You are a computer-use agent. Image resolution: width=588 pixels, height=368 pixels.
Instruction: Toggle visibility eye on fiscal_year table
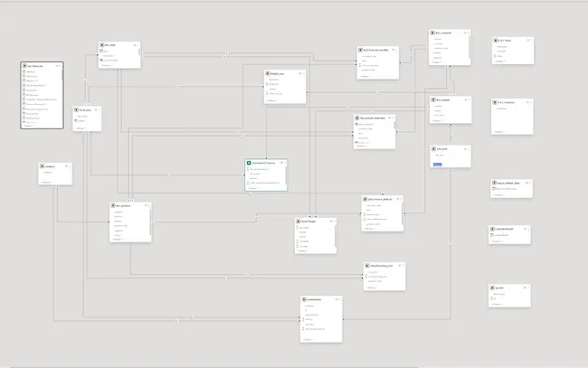(x=96, y=110)
